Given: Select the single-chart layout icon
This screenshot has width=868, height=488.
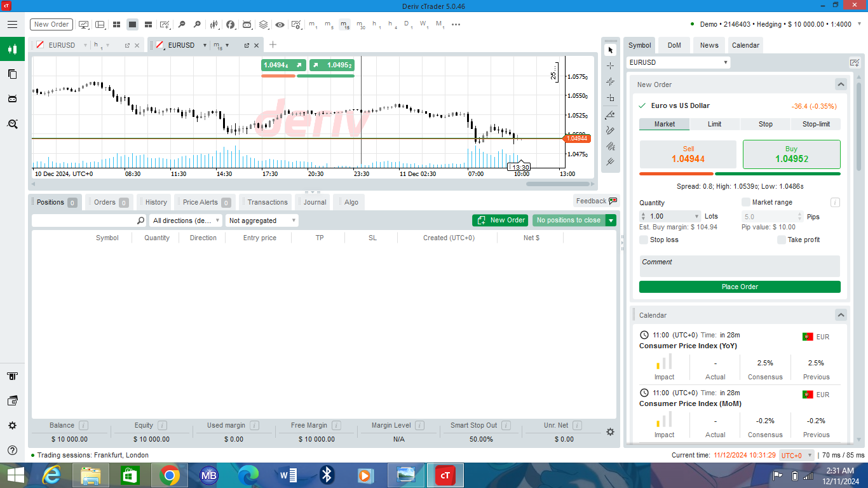Looking at the screenshot, I should (x=132, y=24).
